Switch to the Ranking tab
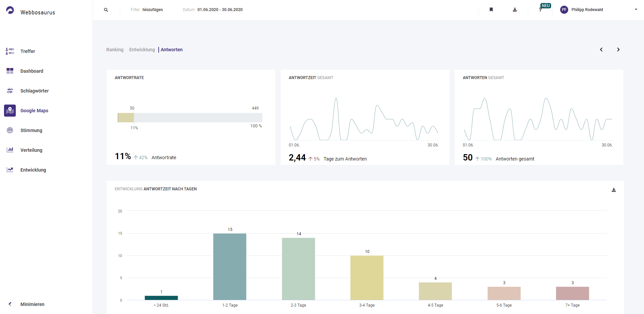This screenshot has width=644, height=314. (x=115, y=50)
